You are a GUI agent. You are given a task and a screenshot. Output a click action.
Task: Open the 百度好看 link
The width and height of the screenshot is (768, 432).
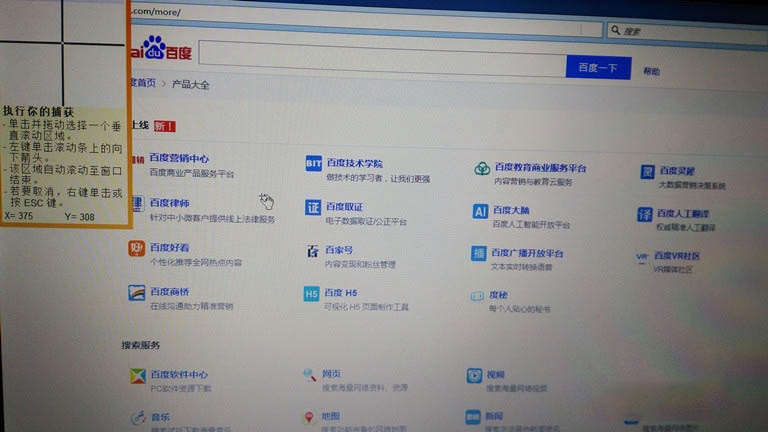point(169,247)
